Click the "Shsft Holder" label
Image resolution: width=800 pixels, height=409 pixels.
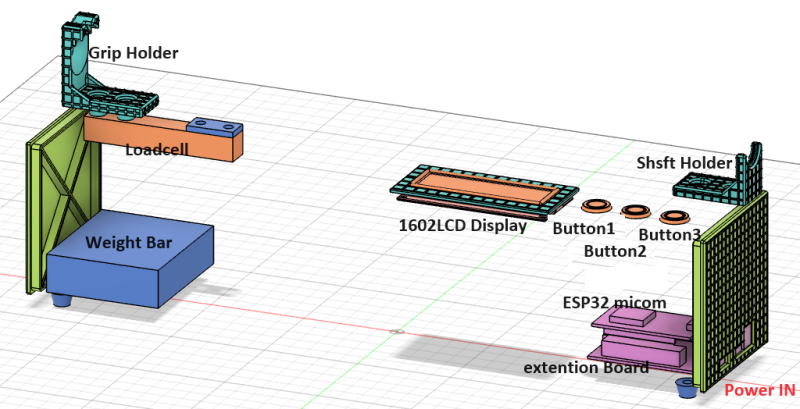pyautogui.click(x=684, y=163)
